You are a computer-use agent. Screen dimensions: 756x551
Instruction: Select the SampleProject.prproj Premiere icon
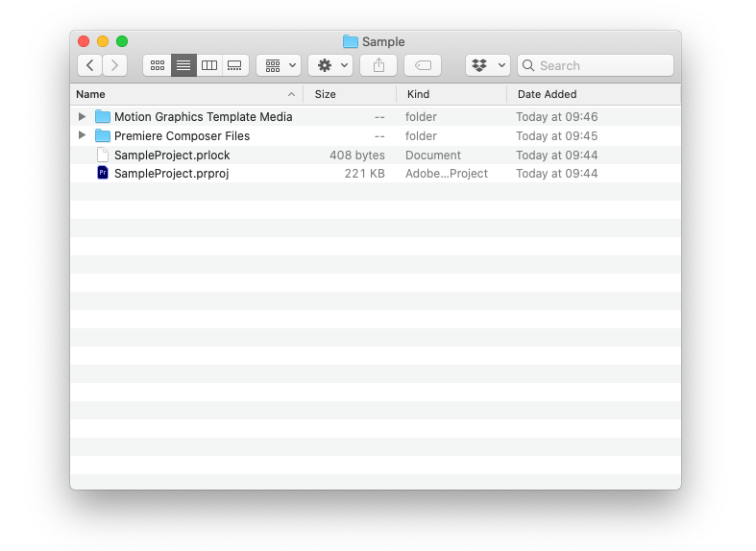click(103, 173)
